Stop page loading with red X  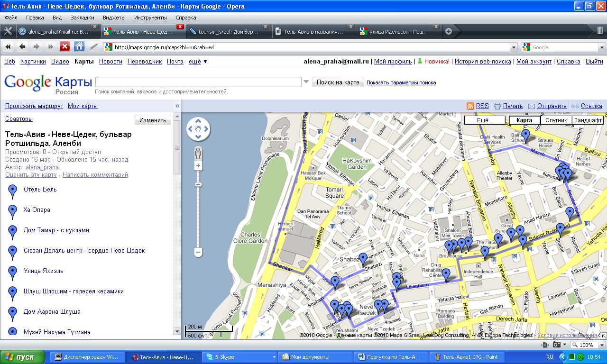point(64,46)
